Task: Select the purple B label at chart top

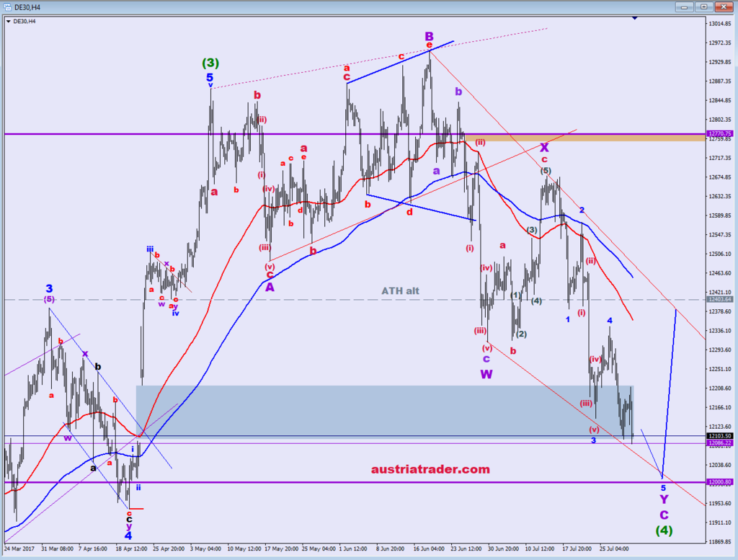Action: pos(429,36)
